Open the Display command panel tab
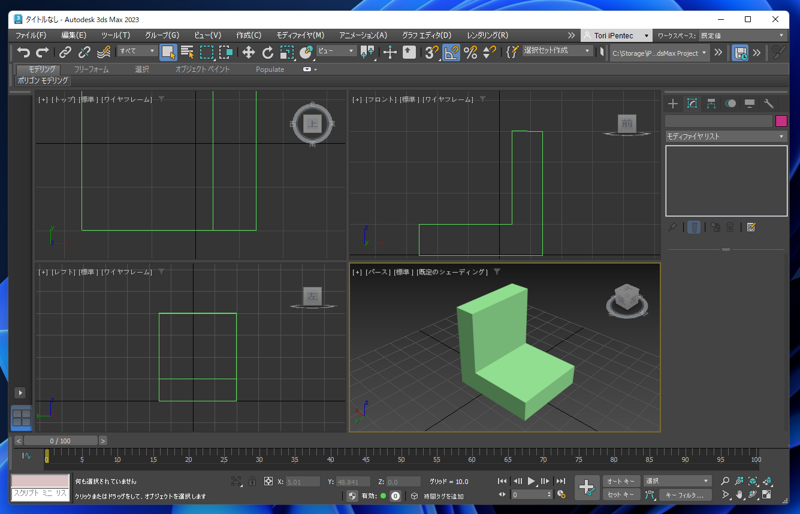The height and width of the screenshot is (514, 800). click(x=749, y=104)
